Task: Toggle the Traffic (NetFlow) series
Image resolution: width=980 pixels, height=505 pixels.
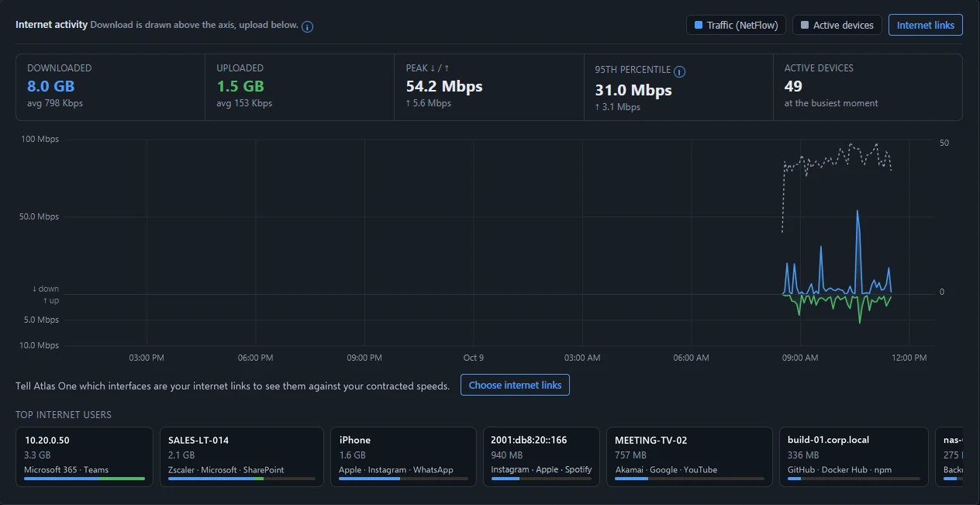Action: tap(736, 25)
